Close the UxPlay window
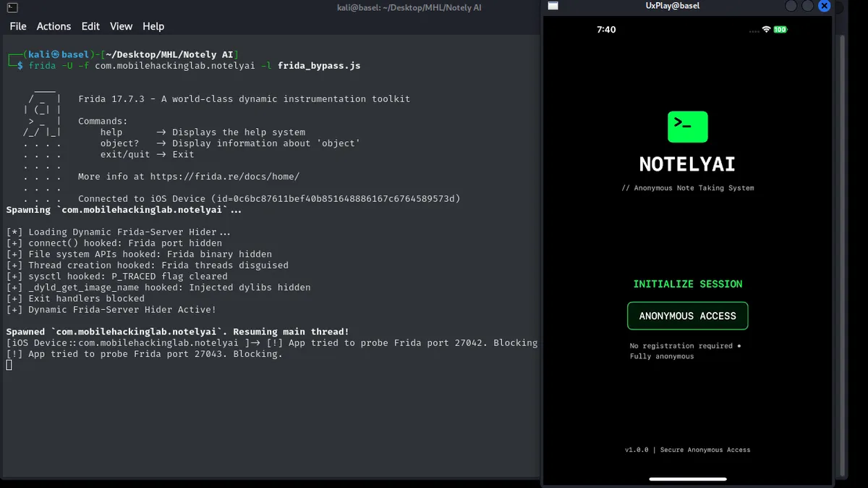868x488 pixels. pyautogui.click(x=824, y=6)
